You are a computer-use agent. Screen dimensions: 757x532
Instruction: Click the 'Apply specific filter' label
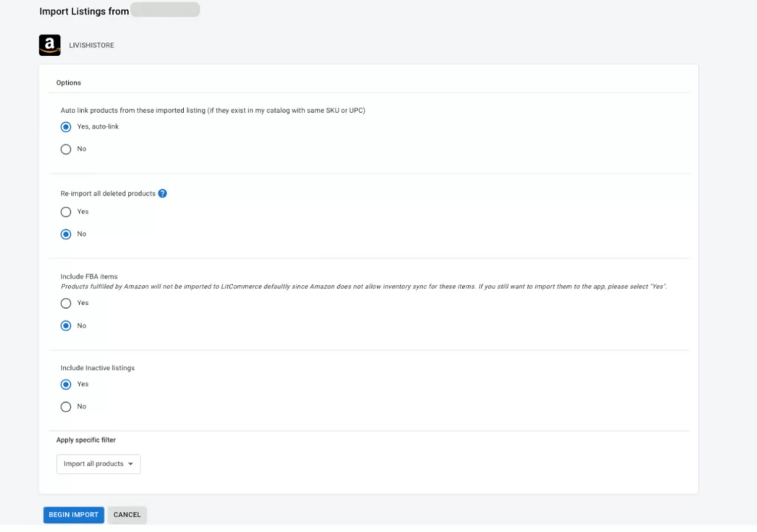86,440
